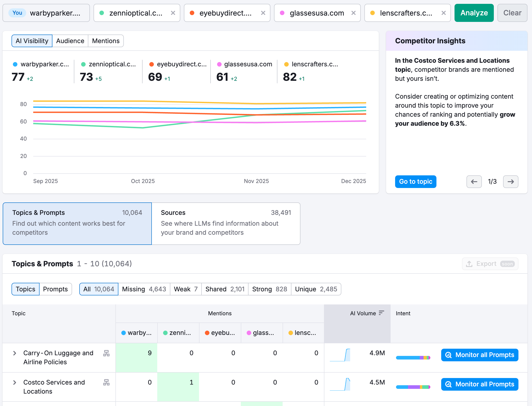Image resolution: width=532 pixels, height=406 pixels.
Task: Click the left arrow in Competitor Insights pagination
Action: [x=474, y=181]
